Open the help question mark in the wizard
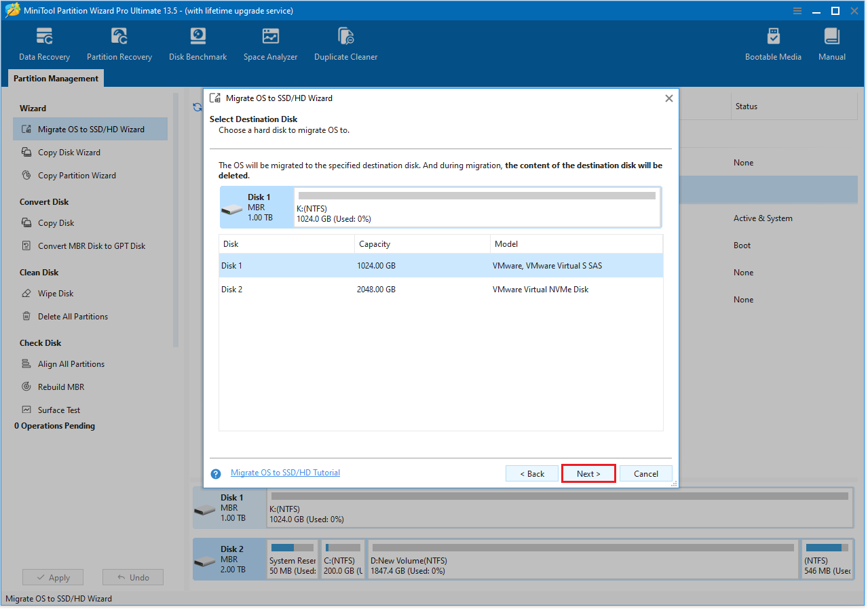 click(215, 473)
